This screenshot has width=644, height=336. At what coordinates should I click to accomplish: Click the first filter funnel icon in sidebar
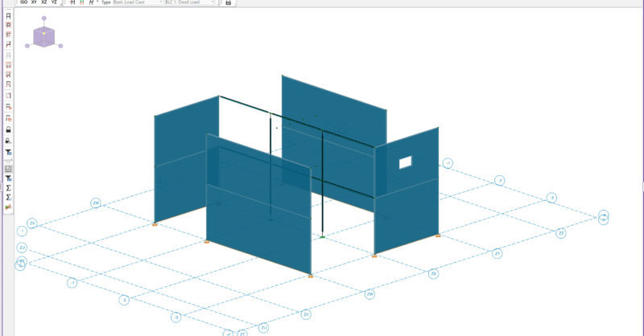(x=8, y=152)
